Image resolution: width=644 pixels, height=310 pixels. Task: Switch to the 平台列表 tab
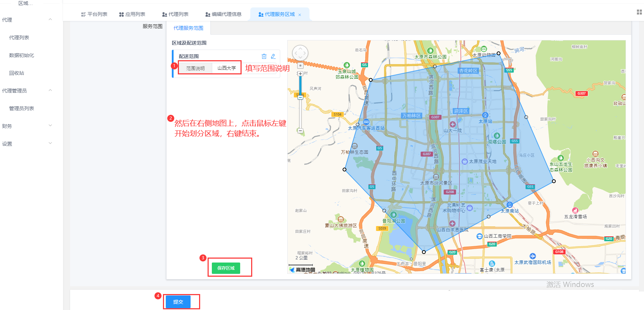click(x=94, y=14)
